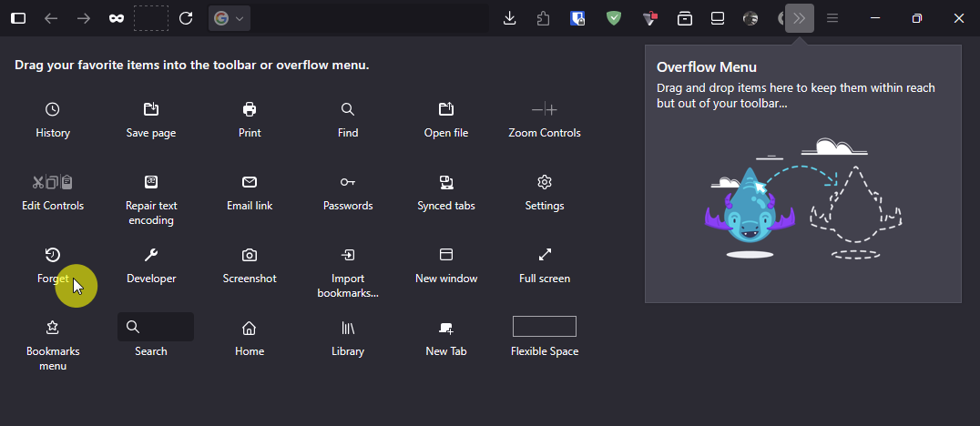Click the Reload page button
This screenshot has width=980, height=426.
point(186,18)
